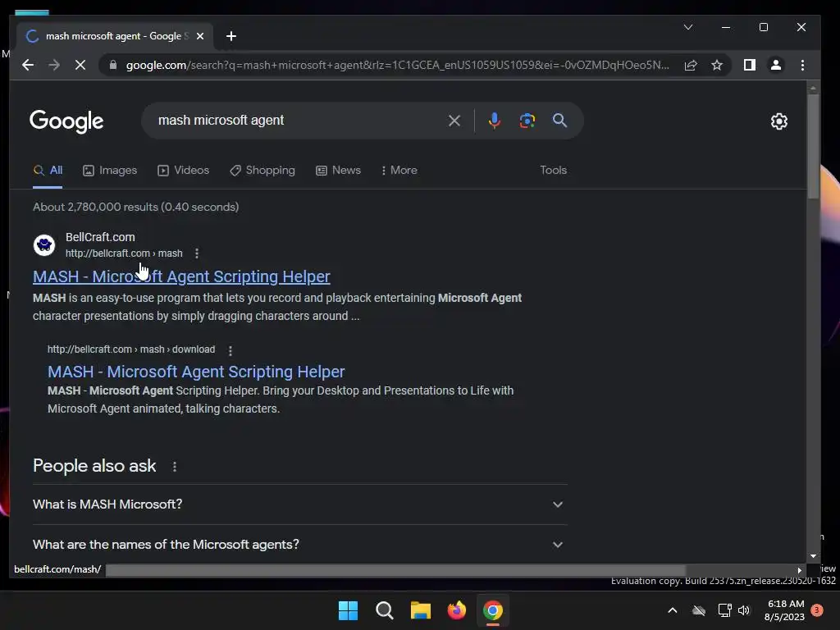This screenshot has height=630, width=840.
Task: Open the Chrome side panel icon
Action: tap(750, 65)
